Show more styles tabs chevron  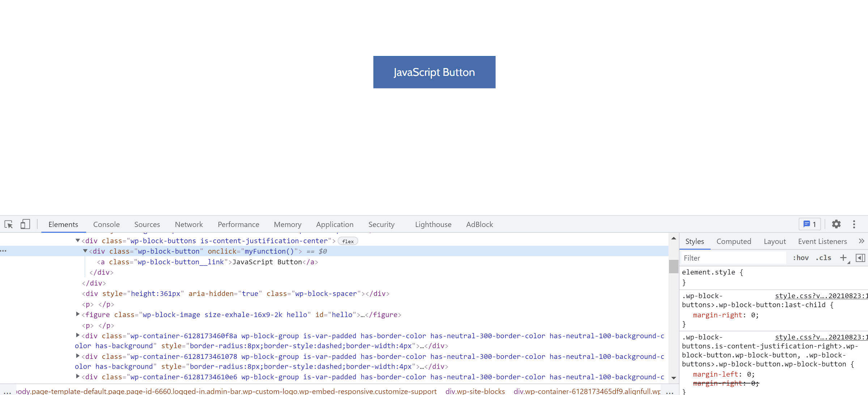861,241
